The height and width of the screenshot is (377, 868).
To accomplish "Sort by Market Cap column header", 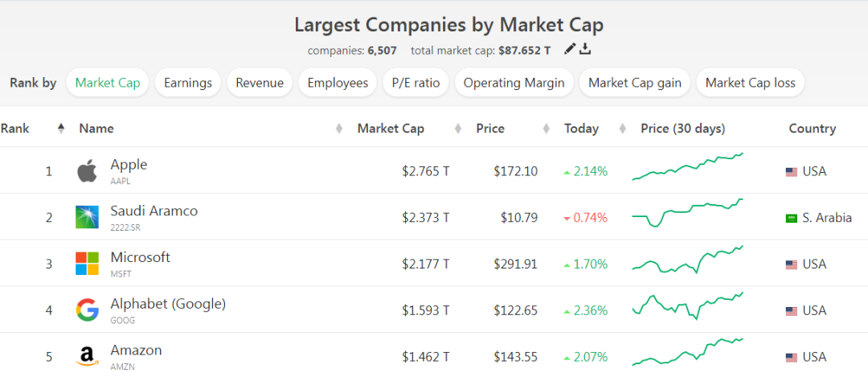I will pos(391,129).
